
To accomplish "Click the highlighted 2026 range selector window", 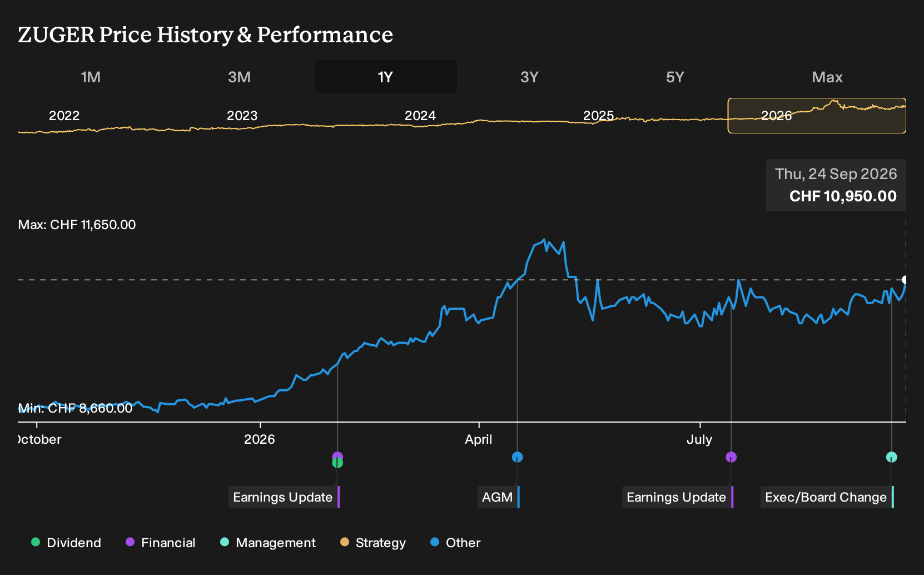I will click(x=817, y=116).
